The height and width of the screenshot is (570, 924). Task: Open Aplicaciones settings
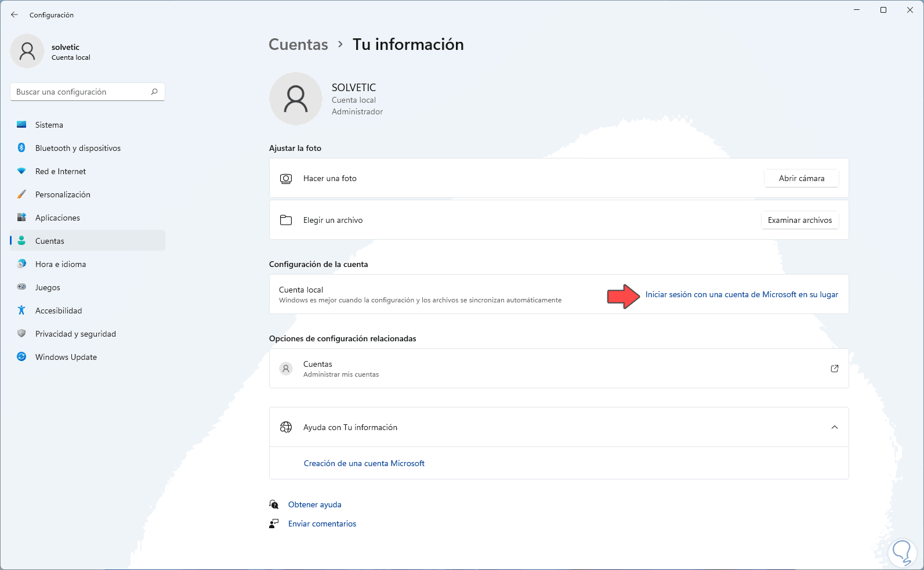pyautogui.click(x=88, y=218)
